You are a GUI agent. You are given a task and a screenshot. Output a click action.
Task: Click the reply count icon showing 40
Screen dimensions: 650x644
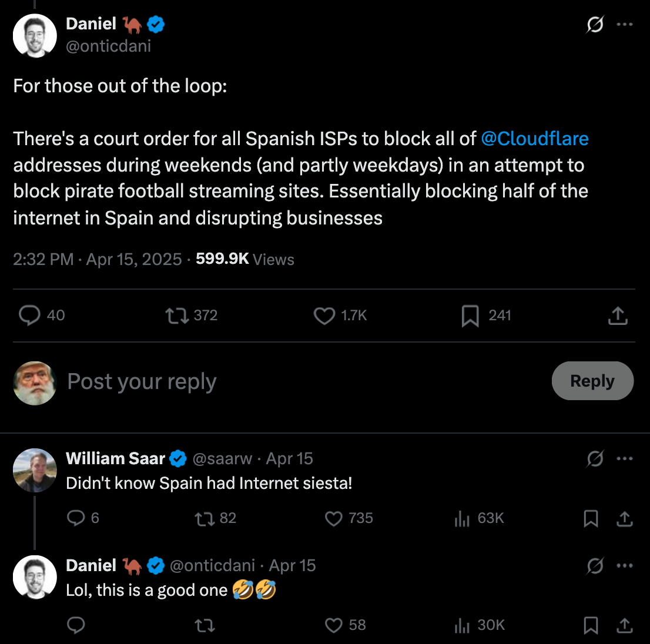[x=29, y=316]
